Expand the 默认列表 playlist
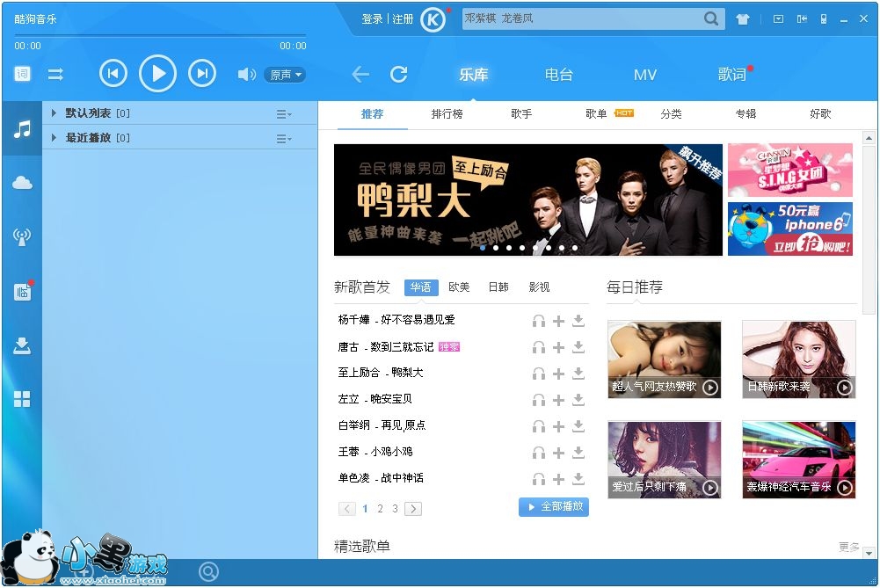This screenshot has height=588, width=880. tap(54, 113)
